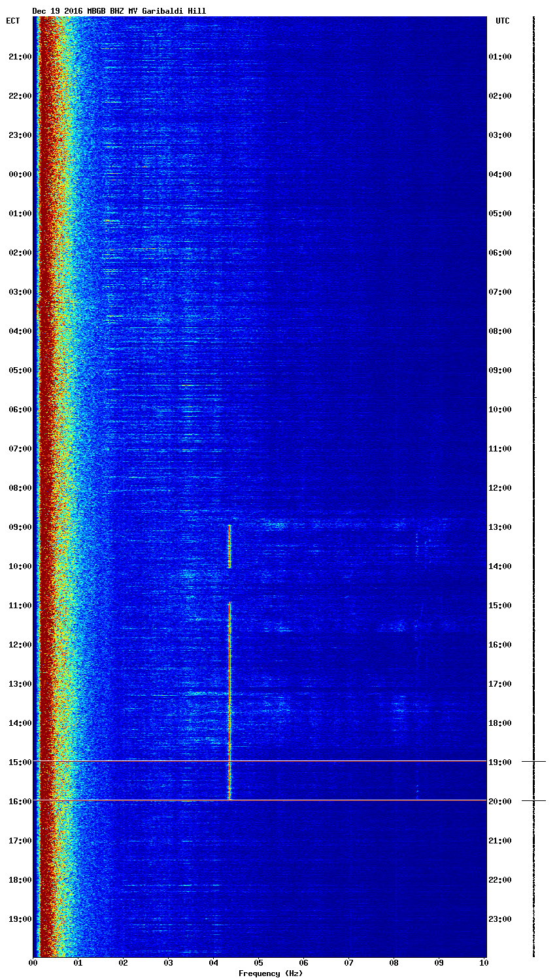557x980 pixels.
Task: Pick the 08:00 UTC time label
Action: [500, 331]
